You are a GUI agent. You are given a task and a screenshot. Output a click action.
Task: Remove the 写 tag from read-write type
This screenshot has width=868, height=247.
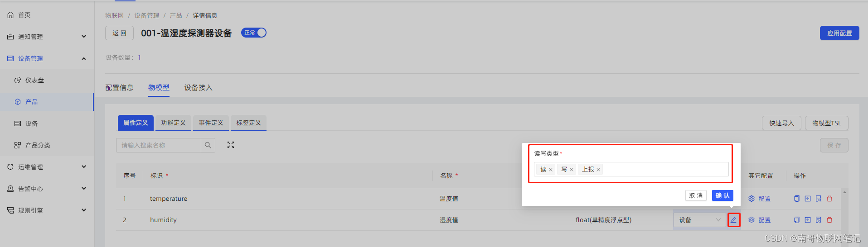click(x=572, y=170)
